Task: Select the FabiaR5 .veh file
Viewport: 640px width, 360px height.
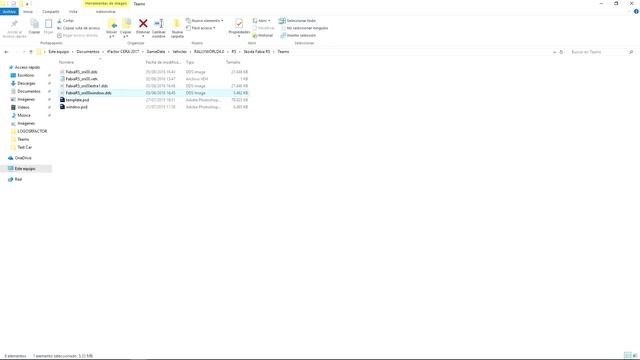Action: [x=153, y=79]
